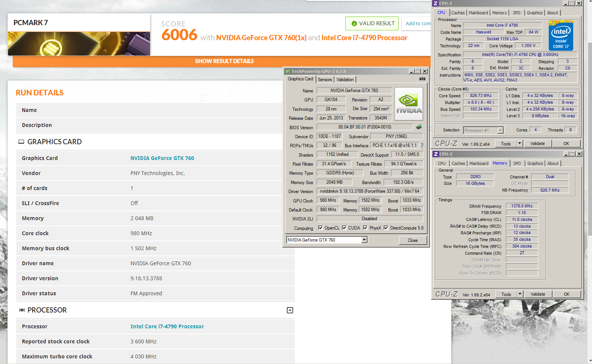Click Tools button in lower CPU-Z
This screenshot has height=364, width=592.
pos(506,294)
